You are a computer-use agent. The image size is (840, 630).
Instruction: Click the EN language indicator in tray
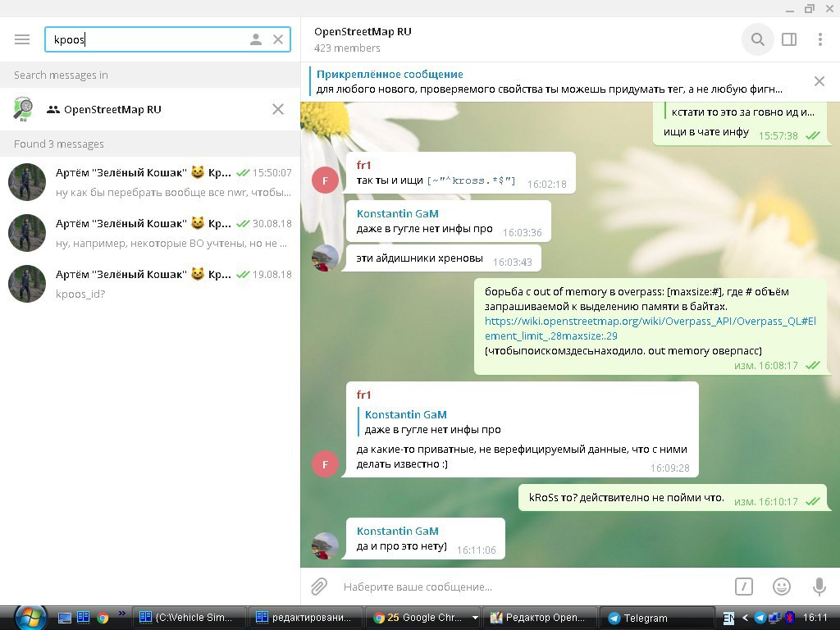[x=728, y=618]
